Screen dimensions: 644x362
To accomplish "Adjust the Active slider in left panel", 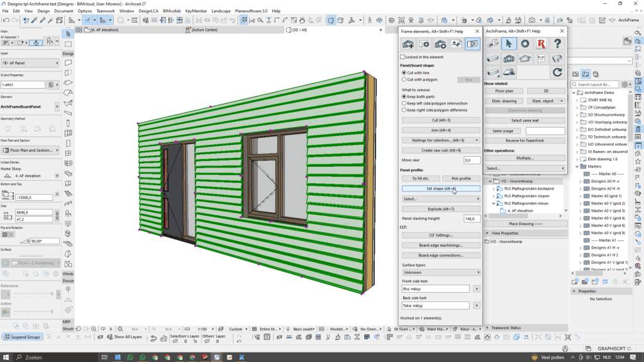I will point(33,312).
